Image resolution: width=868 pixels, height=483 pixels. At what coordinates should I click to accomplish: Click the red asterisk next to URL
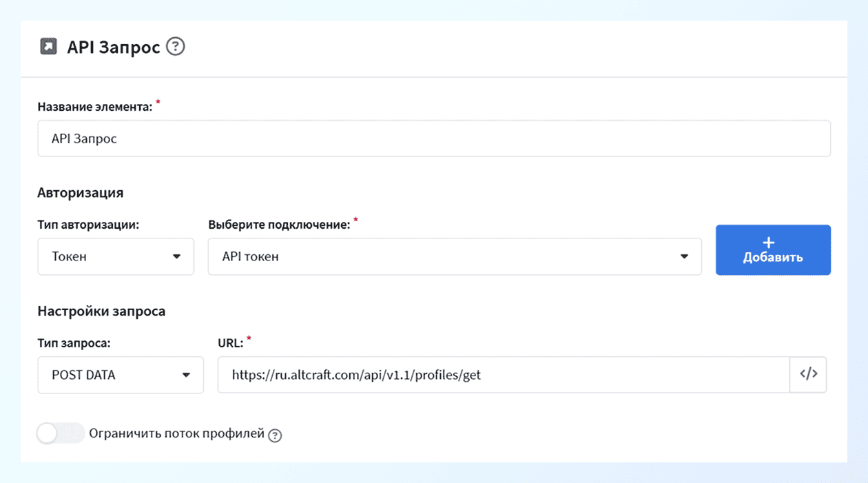(247, 338)
